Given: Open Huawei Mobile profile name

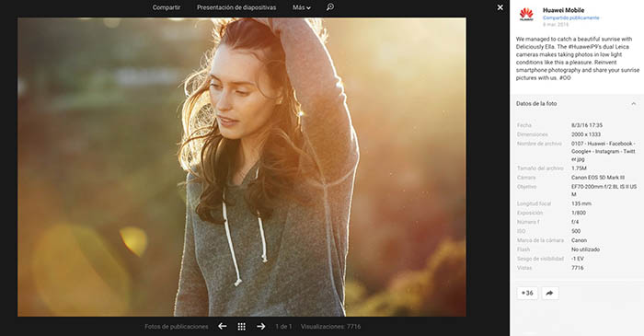Looking at the screenshot, I should pyautogui.click(x=563, y=10).
